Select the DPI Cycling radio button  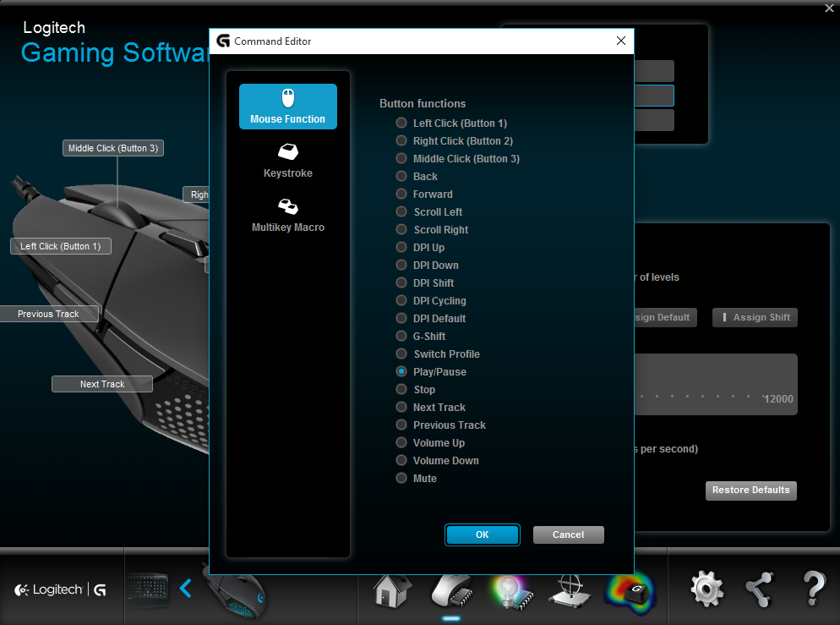coord(401,300)
